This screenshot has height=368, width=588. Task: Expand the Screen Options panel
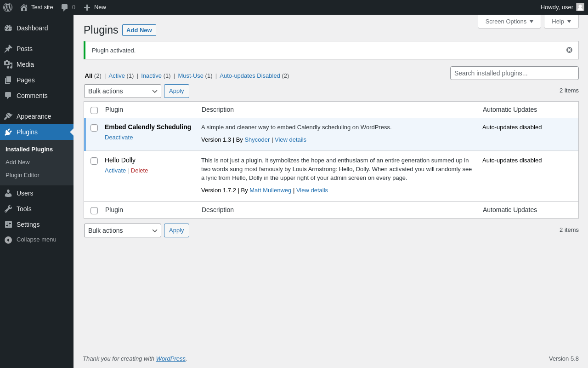509,21
